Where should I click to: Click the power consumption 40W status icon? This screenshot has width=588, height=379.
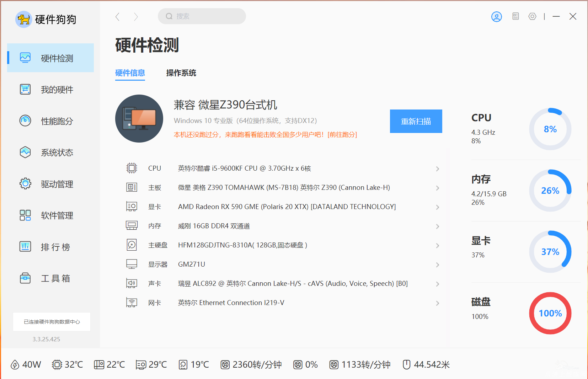(15, 365)
